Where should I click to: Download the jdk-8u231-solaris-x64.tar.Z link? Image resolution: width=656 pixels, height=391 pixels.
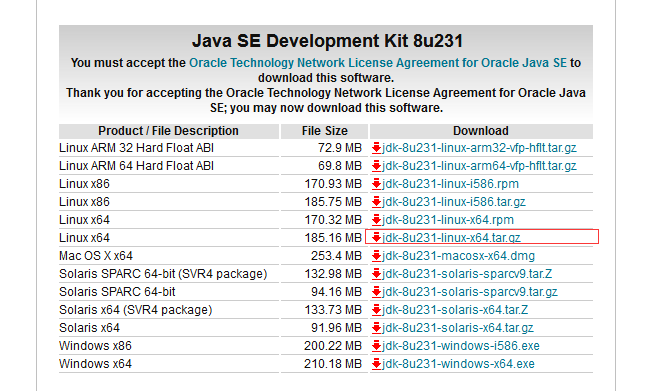pos(455,310)
